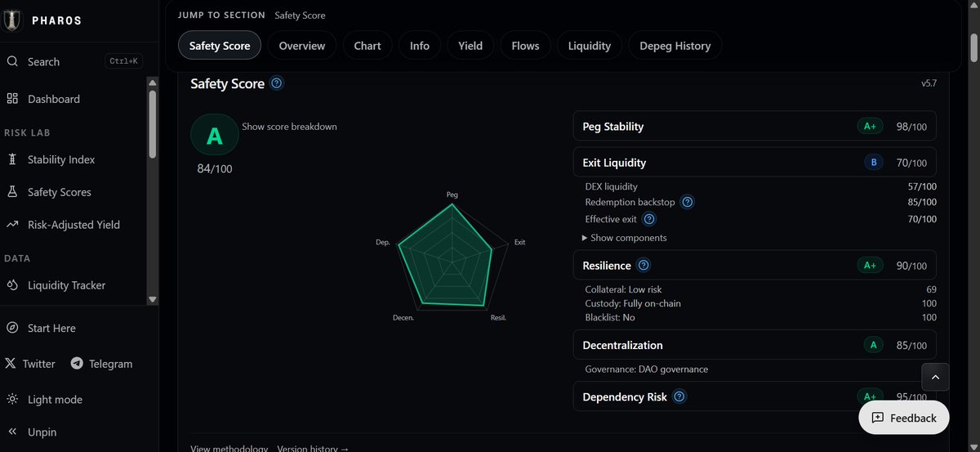Click the Light mode sun icon
This screenshot has height=452, width=980.
click(12, 400)
